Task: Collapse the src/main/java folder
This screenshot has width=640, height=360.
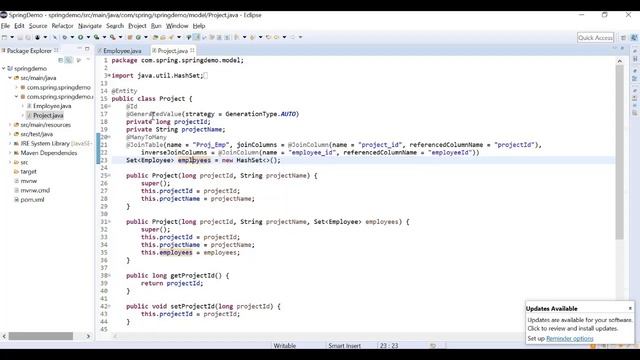Action: point(10,78)
